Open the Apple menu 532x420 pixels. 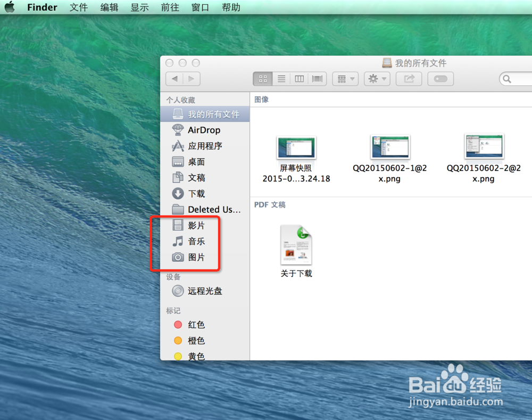point(10,7)
